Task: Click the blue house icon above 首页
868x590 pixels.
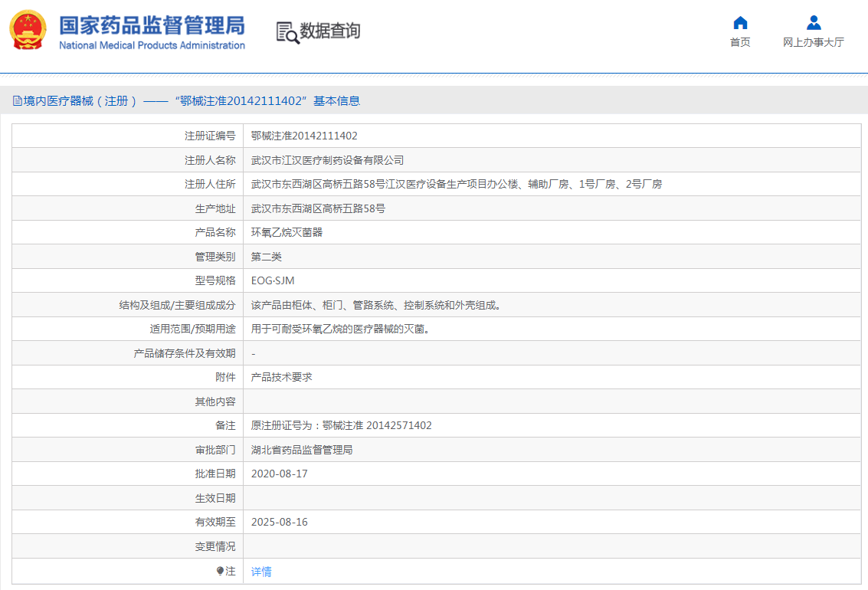Action: click(739, 22)
